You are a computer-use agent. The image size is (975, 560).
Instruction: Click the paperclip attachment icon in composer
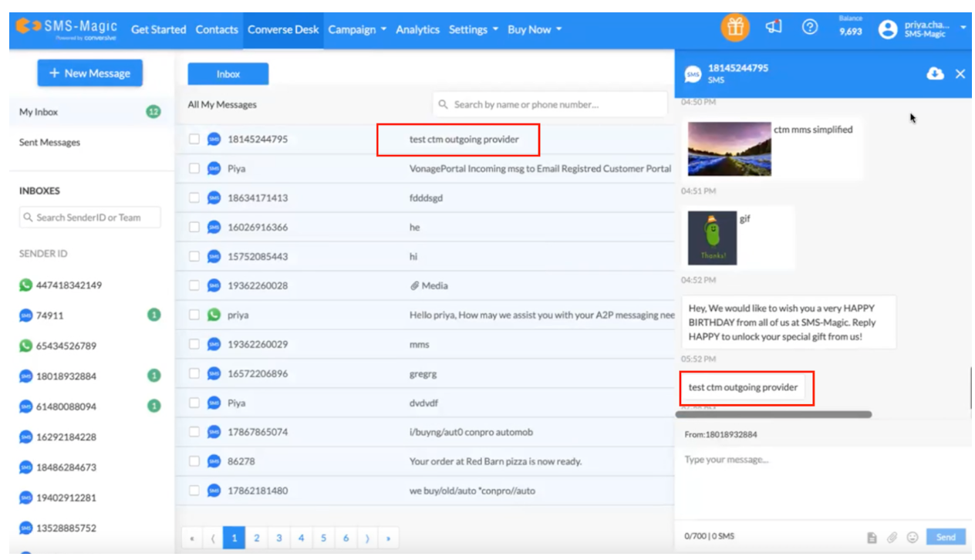click(892, 537)
